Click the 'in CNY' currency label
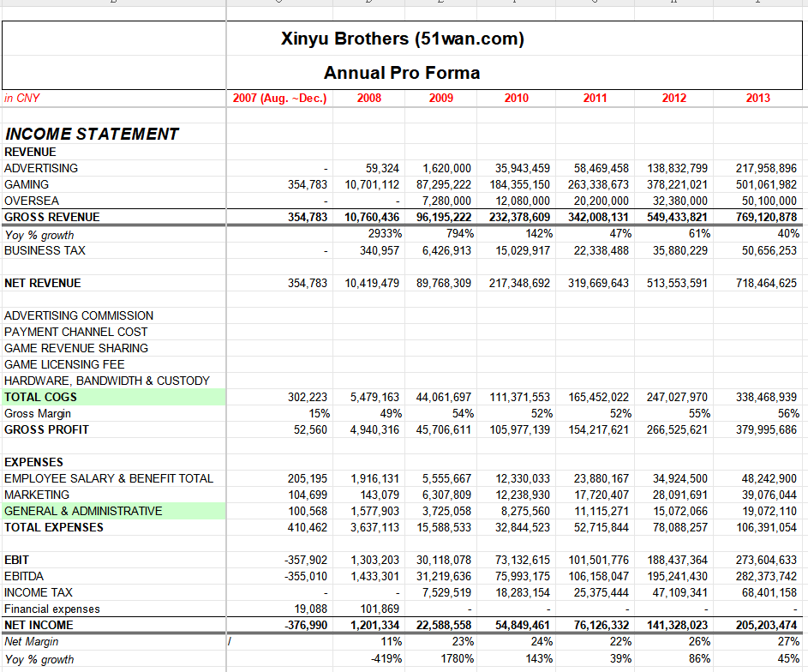The height and width of the screenshot is (672, 808). (22, 98)
